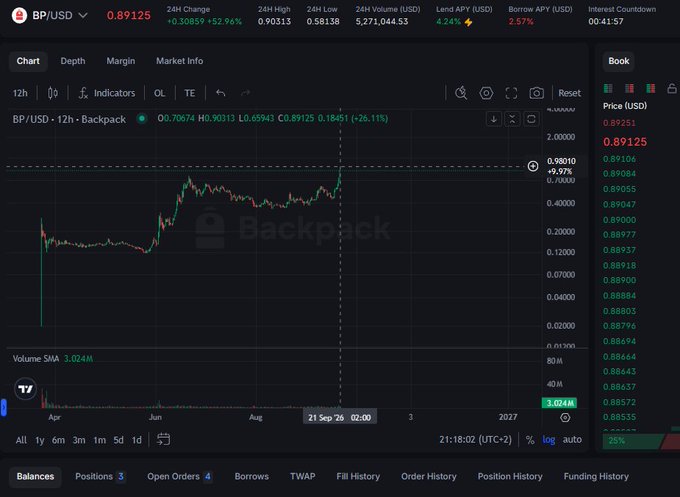Toggle log scale mode
This screenshot has width=680, height=497.
(x=549, y=440)
